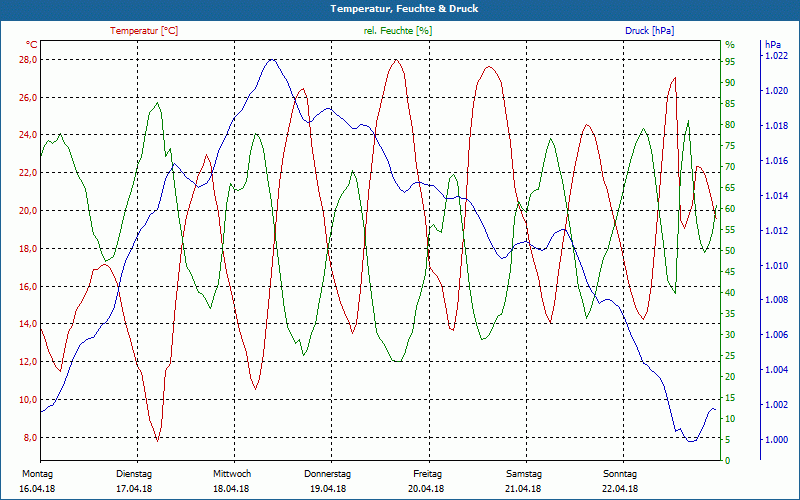This screenshot has height=500, width=800.
Task: Click the chart title 'Temperatur, Feuchte & Druck'
Action: pyautogui.click(x=404, y=9)
